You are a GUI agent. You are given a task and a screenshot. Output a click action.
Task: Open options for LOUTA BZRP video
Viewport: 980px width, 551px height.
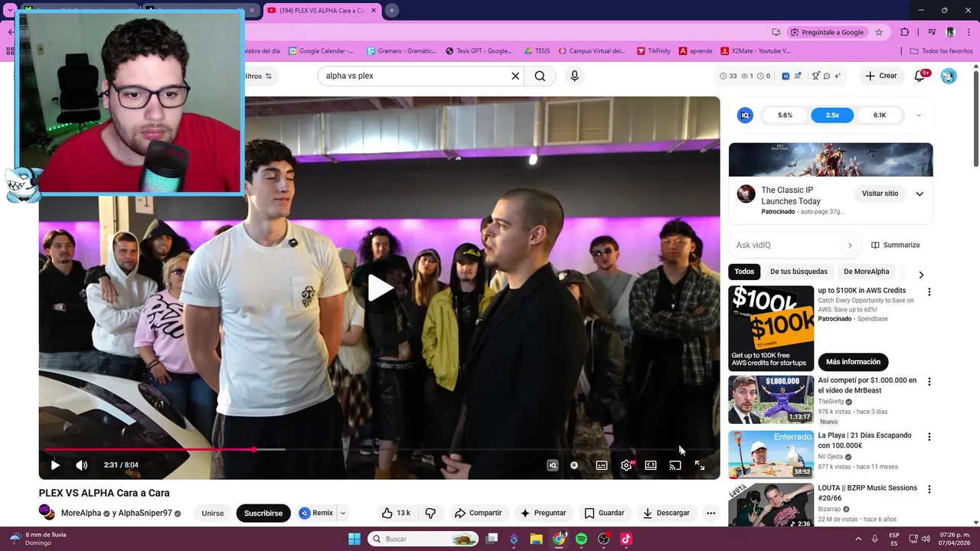(929, 489)
